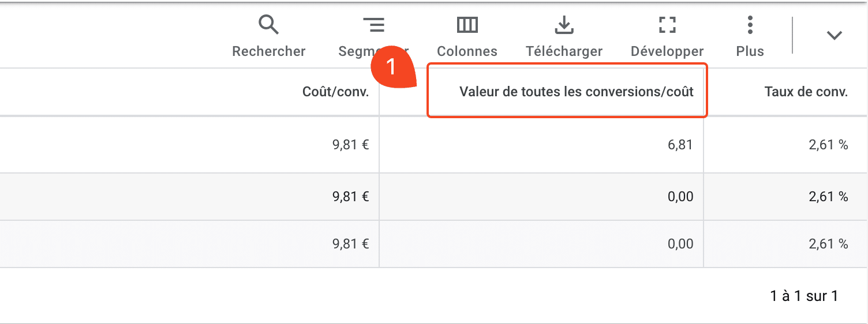Screen dimensions: 868x324
Task: Open the Plus three-dot menu
Action: 750,25
